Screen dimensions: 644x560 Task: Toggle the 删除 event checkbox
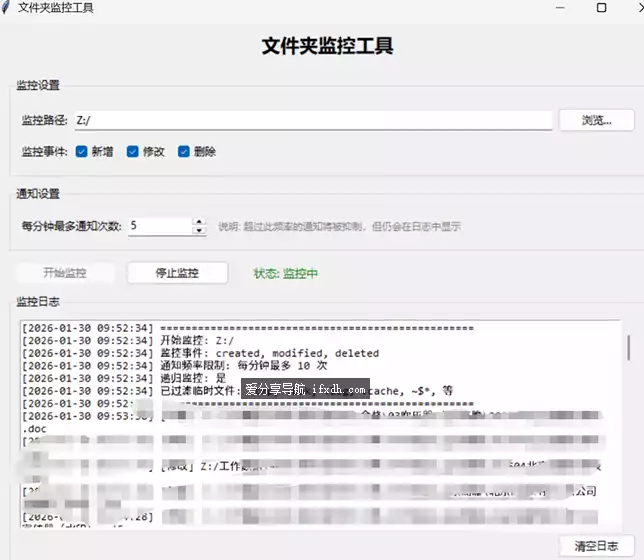tap(184, 152)
